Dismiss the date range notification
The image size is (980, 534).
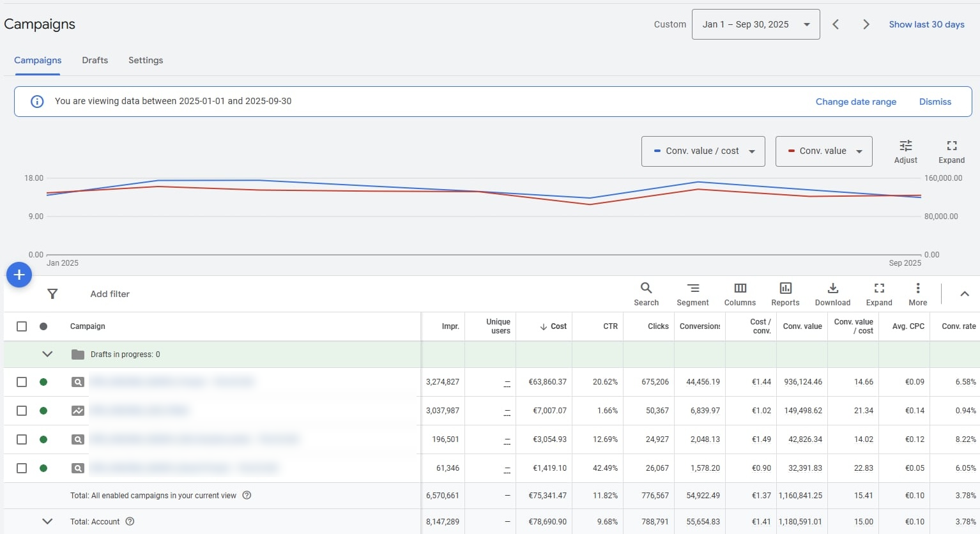pyautogui.click(x=935, y=102)
